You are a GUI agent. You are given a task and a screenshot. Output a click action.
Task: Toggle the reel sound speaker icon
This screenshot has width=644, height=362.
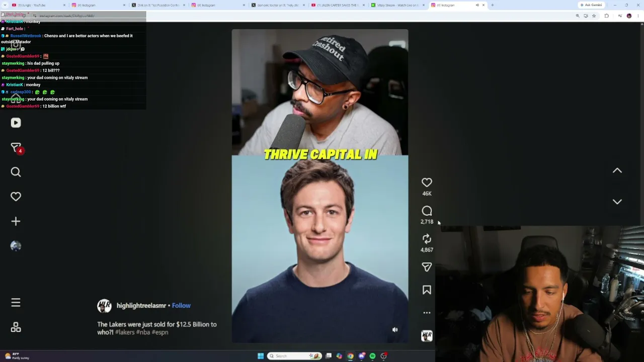pos(395,330)
